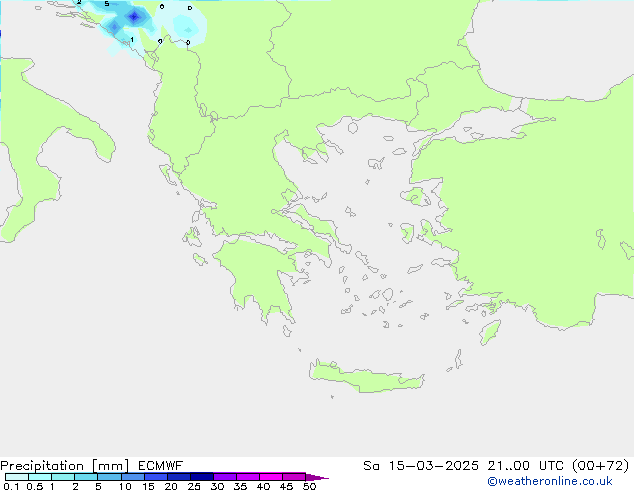Select the 5–10 mm legend swatch

click(109, 477)
